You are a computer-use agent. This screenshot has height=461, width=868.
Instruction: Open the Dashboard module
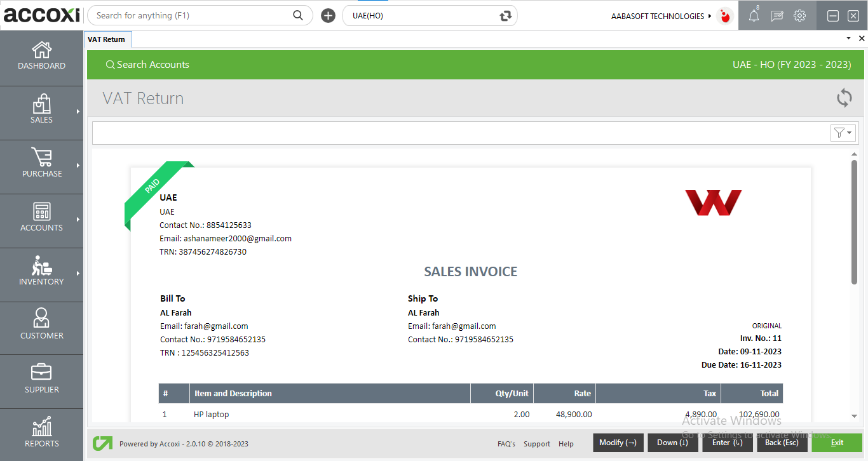coord(41,56)
